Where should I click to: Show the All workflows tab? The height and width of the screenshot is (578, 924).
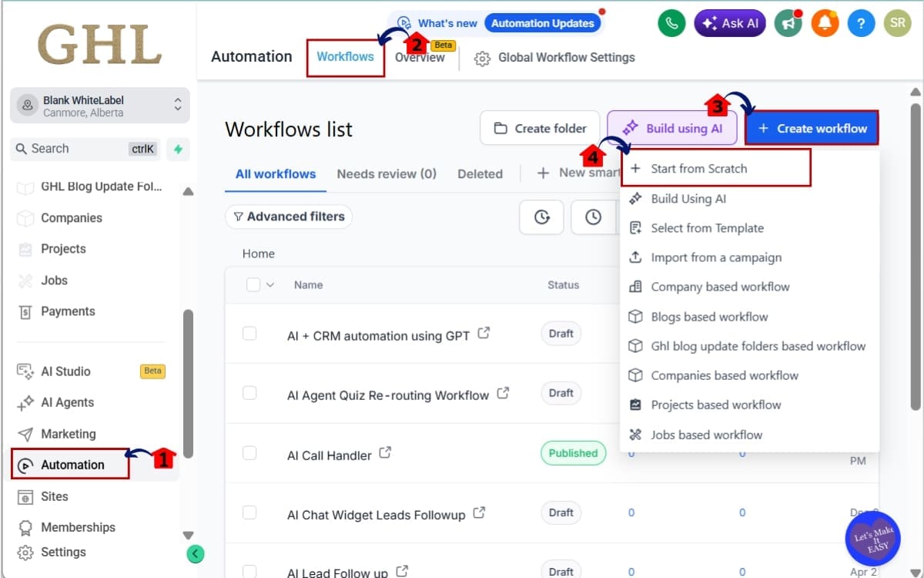276,173
